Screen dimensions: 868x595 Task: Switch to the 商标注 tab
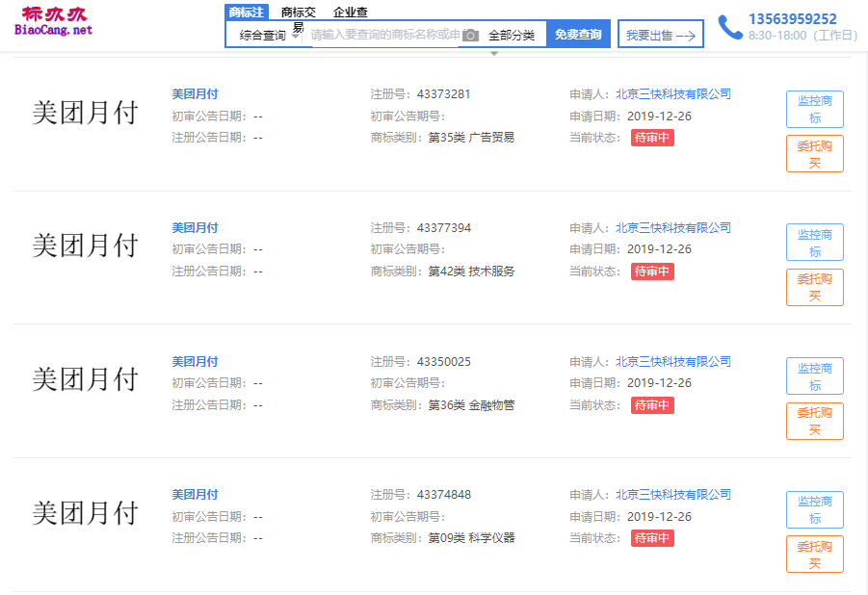[247, 12]
